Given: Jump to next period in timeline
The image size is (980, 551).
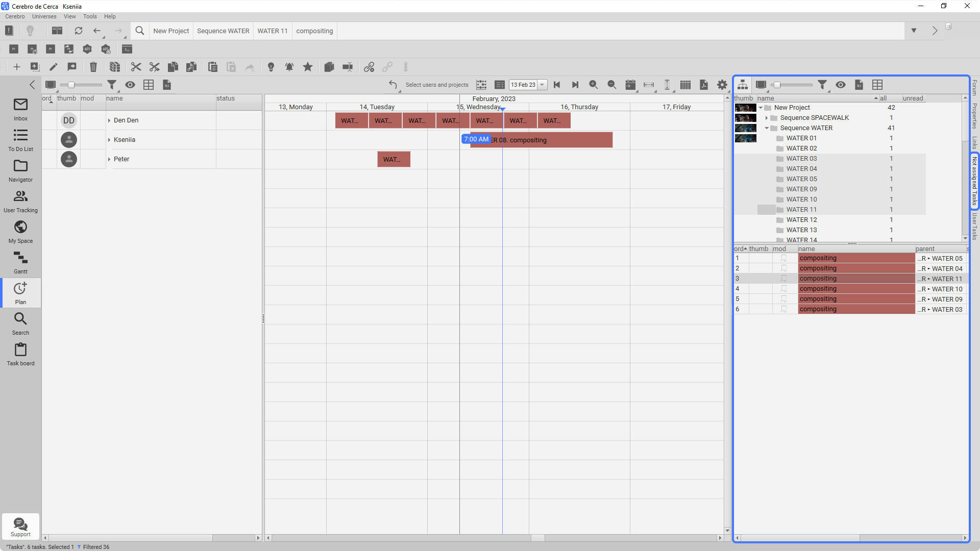Looking at the screenshot, I should coord(575,85).
